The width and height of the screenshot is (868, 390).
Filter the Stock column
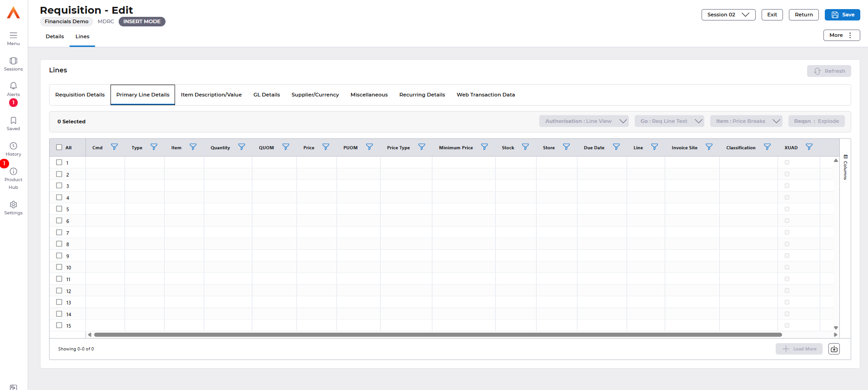(526, 147)
